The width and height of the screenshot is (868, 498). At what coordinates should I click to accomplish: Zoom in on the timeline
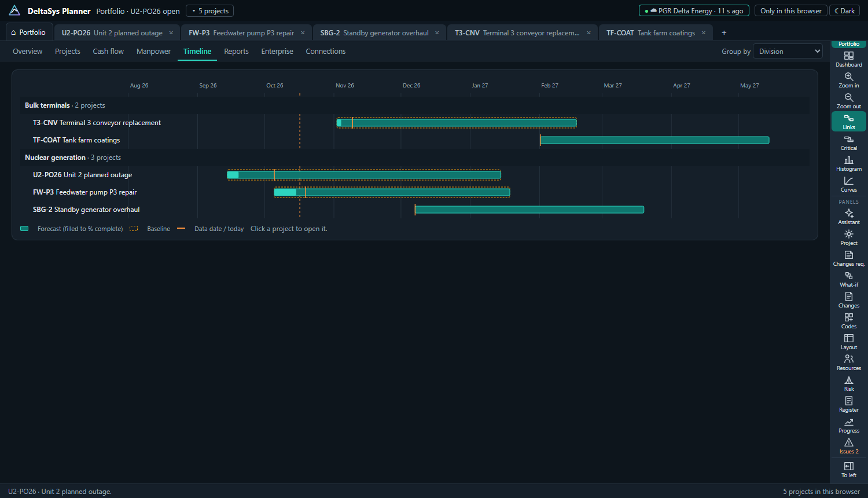point(849,80)
